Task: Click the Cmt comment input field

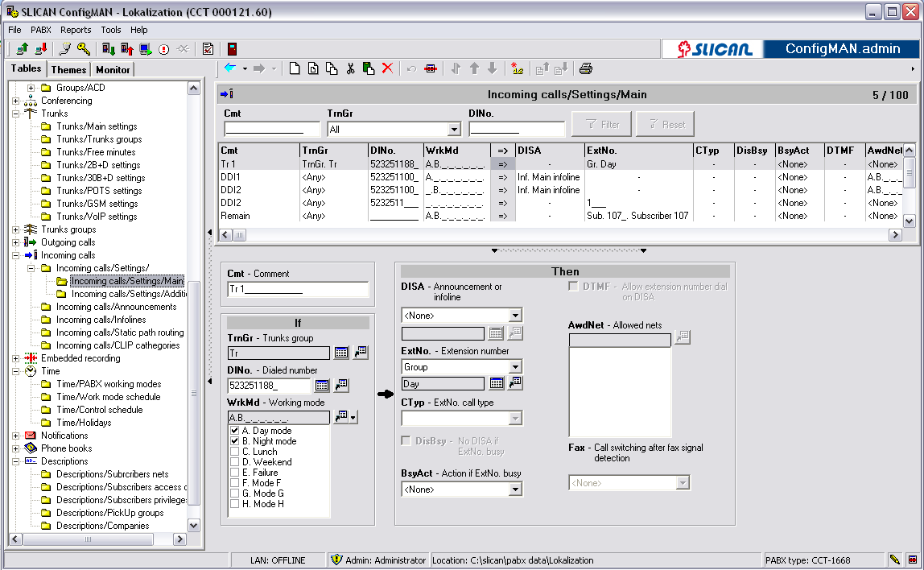Action: click(298, 289)
